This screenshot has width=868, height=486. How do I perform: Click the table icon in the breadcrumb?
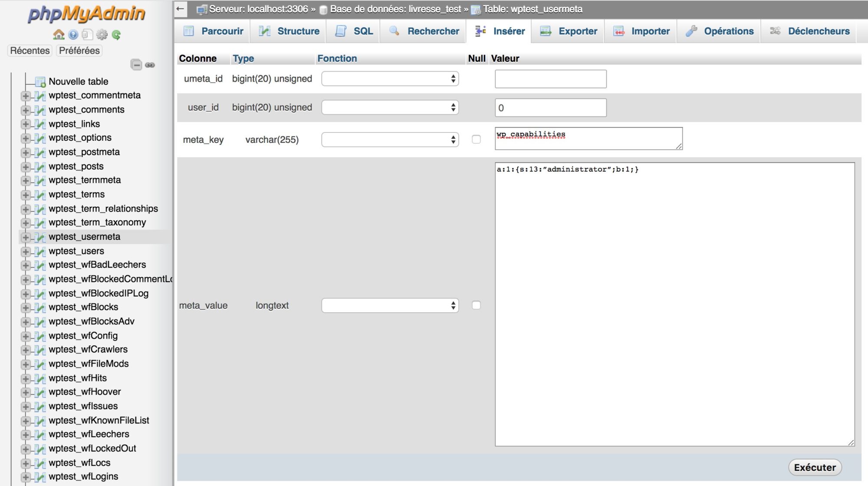[x=476, y=10]
